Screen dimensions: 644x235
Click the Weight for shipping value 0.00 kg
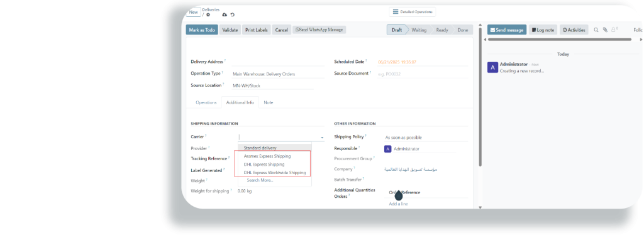click(x=245, y=191)
